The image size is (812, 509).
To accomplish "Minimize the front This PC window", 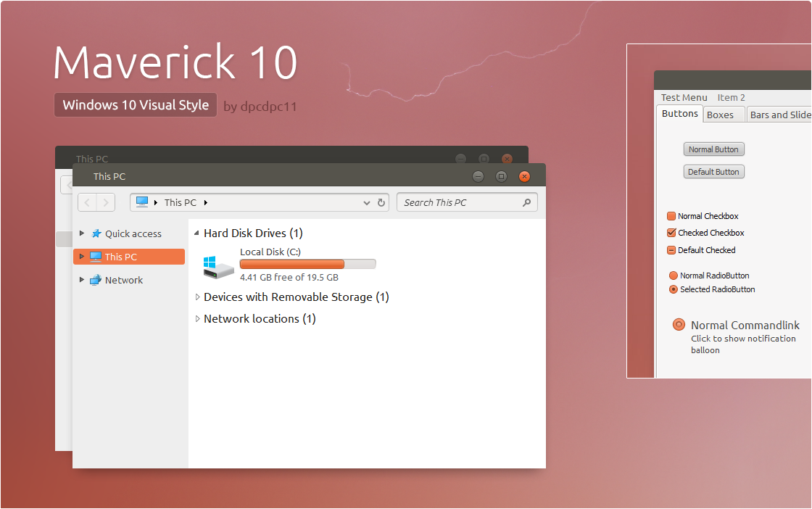I will coord(478,177).
